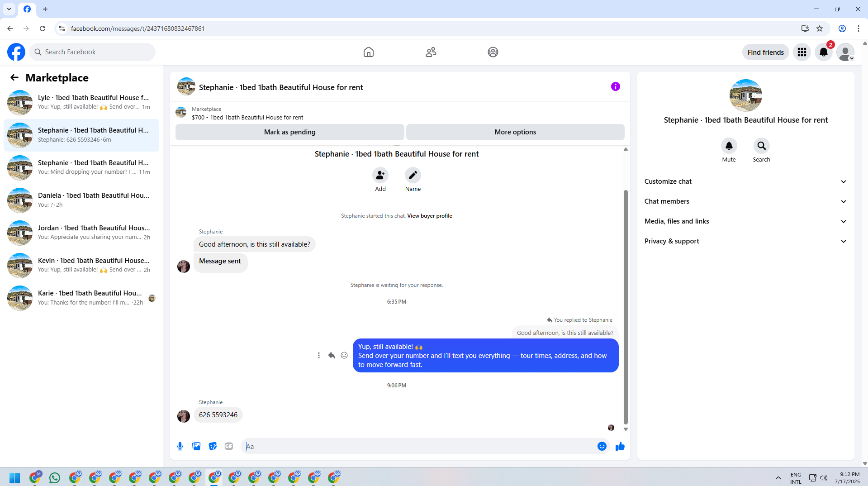The width and height of the screenshot is (868, 486).
Task: Send a thumbs up like
Action: [x=620, y=446]
